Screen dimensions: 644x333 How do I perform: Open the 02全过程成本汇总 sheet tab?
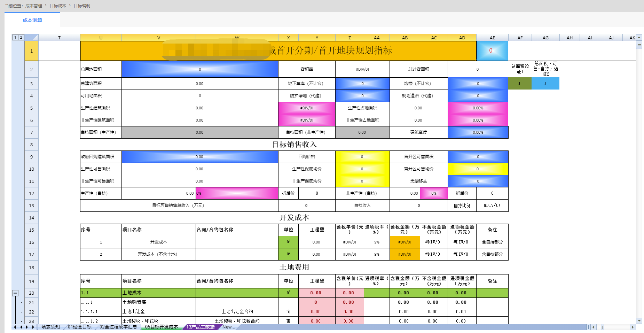(118, 327)
